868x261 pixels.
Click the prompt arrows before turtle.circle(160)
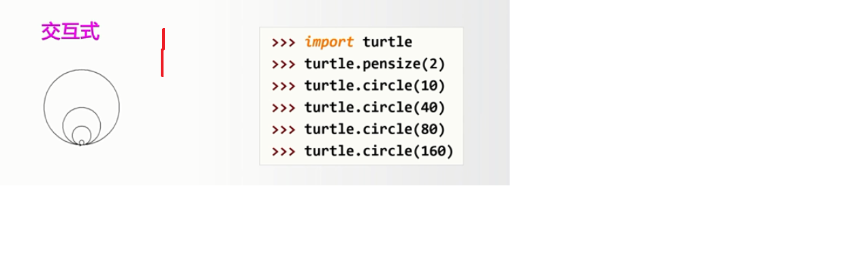tap(283, 151)
